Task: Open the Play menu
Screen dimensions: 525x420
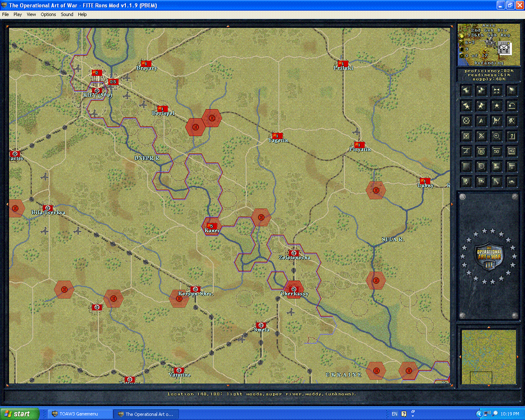Action: 18,14
